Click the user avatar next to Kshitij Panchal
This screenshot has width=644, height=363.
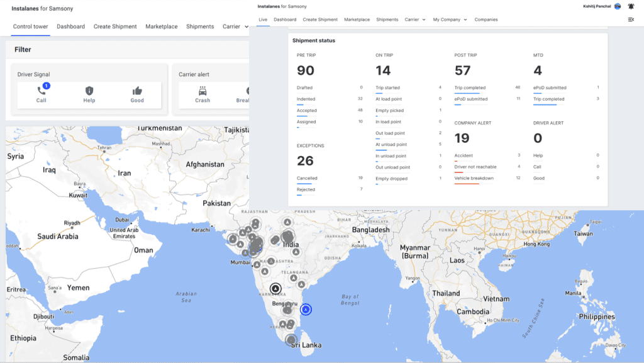618,6
